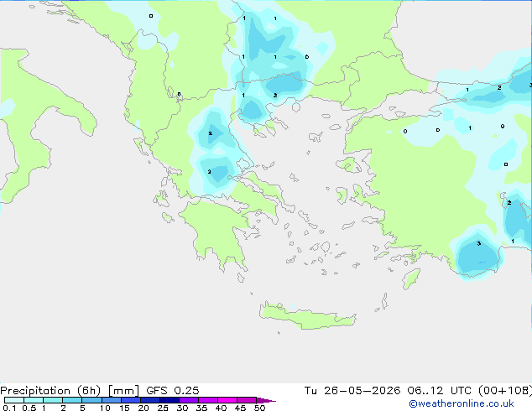The width and height of the screenshot is (532, 411).
Task: Click the legend label "50"
Action: [x=259, y=408]
